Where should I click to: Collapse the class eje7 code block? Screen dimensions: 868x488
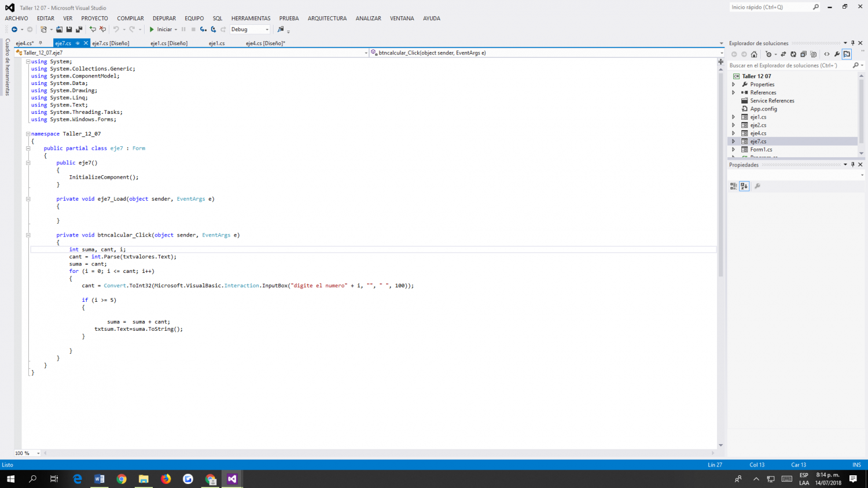[28, 148]
